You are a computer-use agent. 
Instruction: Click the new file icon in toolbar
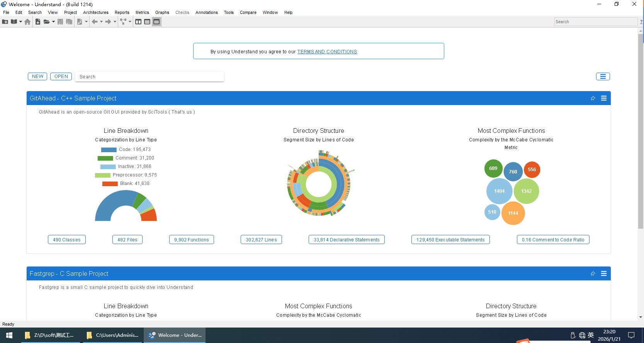[x=38, y=22]
